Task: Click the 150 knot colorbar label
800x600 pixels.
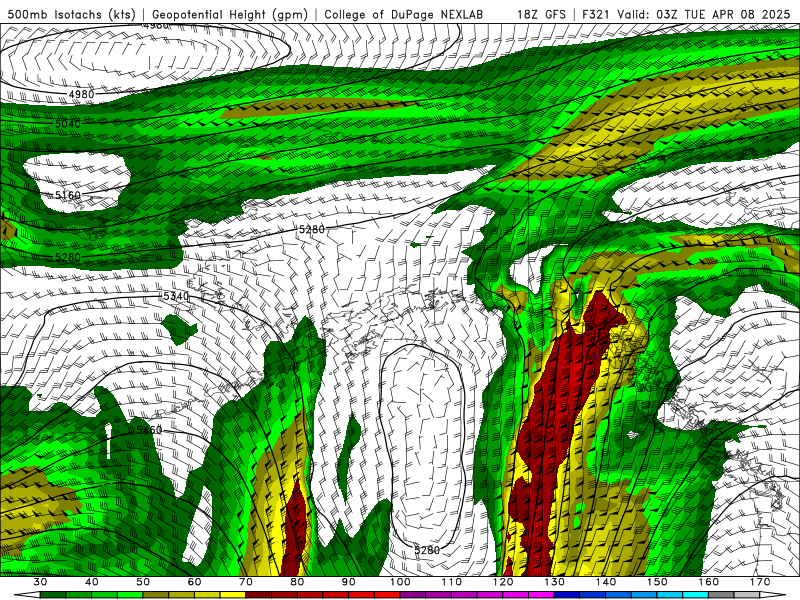Action: click(658, 582)
